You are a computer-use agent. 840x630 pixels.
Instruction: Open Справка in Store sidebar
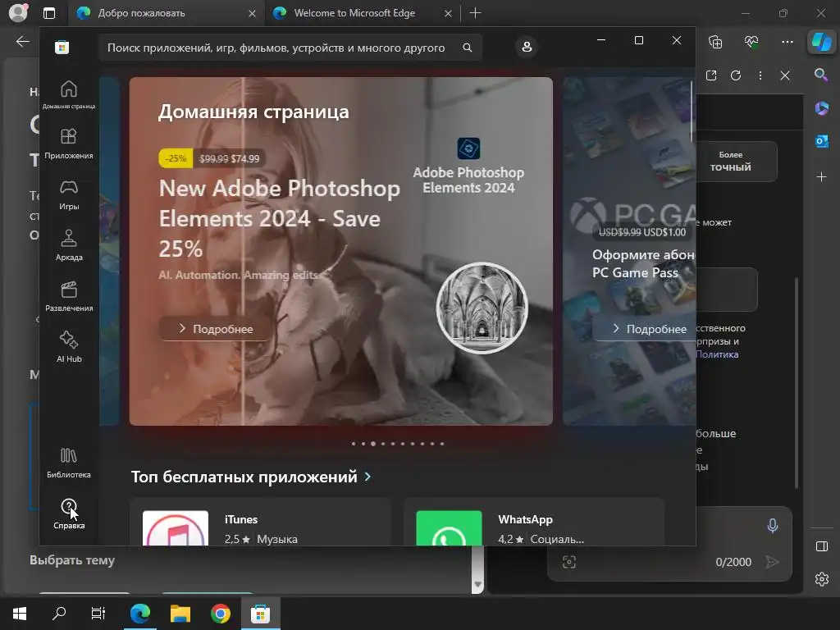[x=69, y=514]
